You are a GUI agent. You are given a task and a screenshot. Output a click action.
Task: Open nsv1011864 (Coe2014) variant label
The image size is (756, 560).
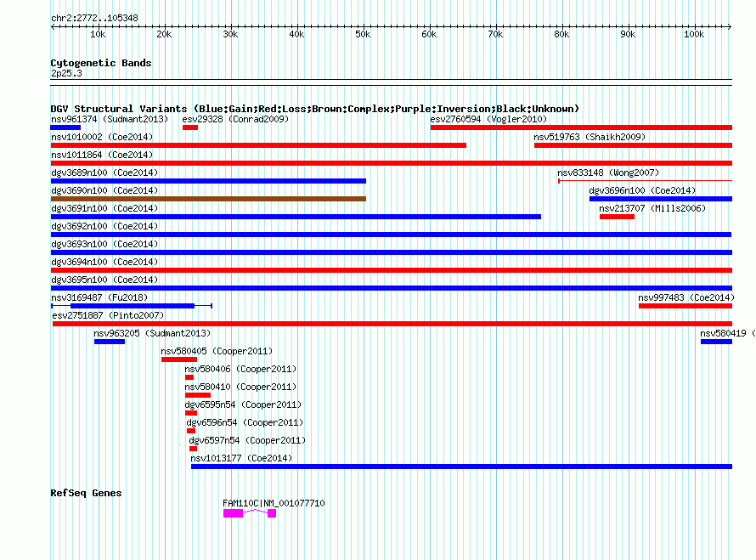(x=102, y=155)
